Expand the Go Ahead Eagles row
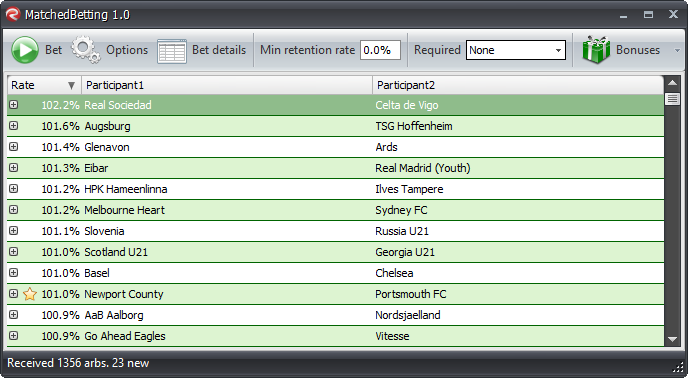The width and height of the screenshot is (688, 378). point(14,335)
